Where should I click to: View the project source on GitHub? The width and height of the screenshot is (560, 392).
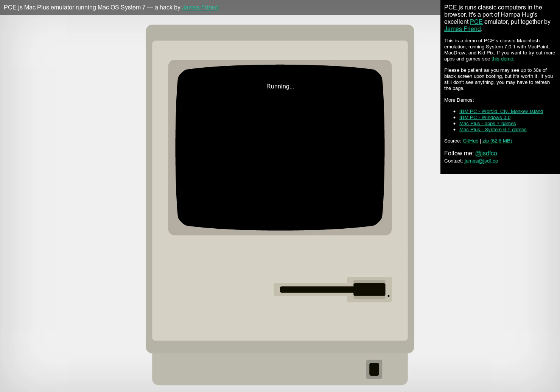(470, 141)
